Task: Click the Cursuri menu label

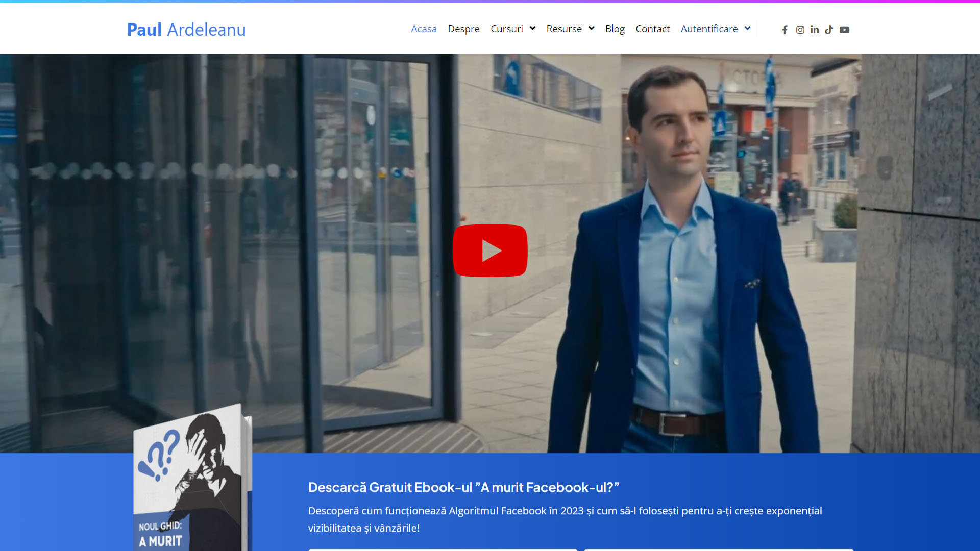Action: (506, 29)
